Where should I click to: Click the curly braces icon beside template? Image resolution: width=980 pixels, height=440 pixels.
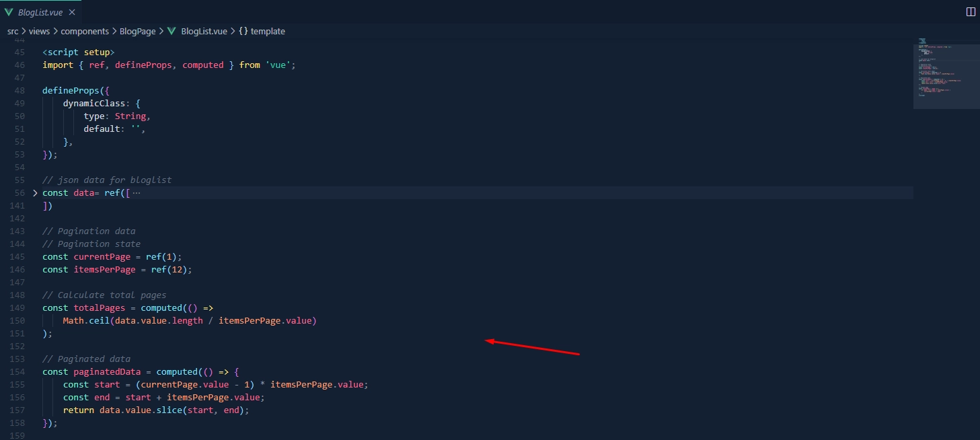click(243, 31)
